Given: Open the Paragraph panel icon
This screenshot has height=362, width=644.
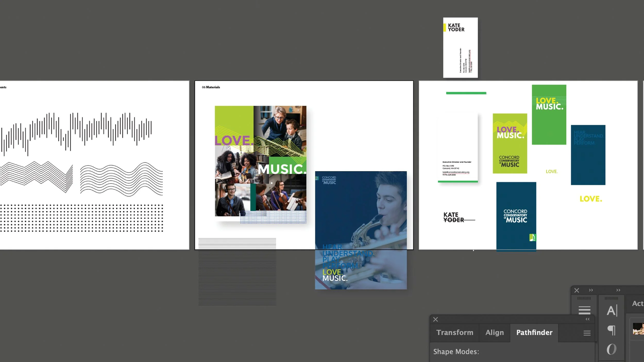Looking at the screenshot, I should (x=612, y=330).
